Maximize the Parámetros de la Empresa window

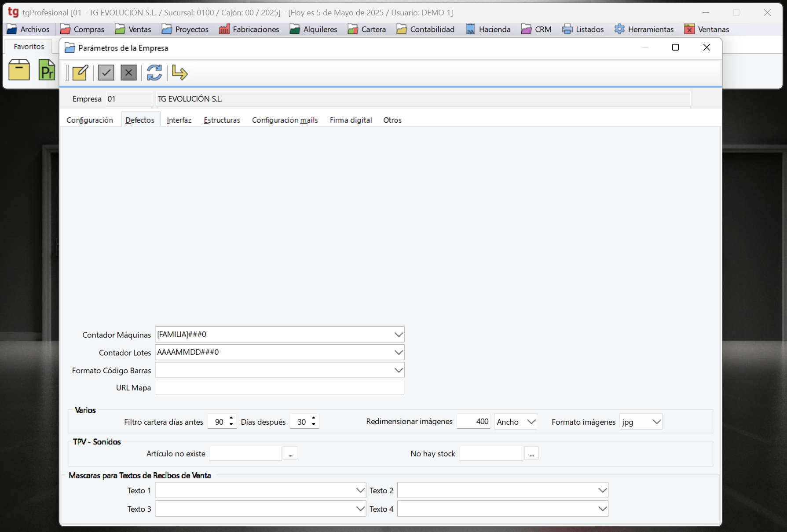coord(676,47)
